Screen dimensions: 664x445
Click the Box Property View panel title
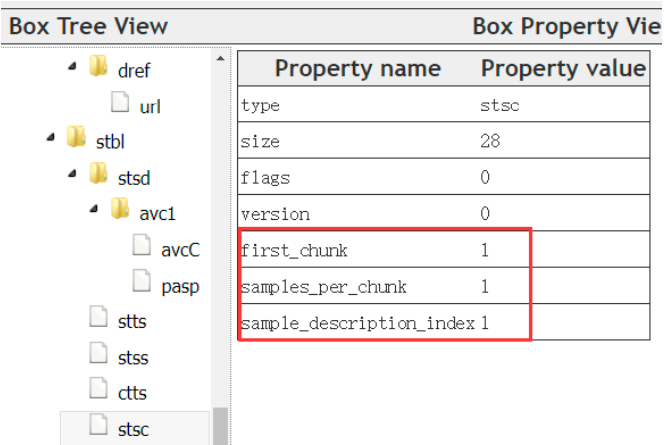click(567, 27)
